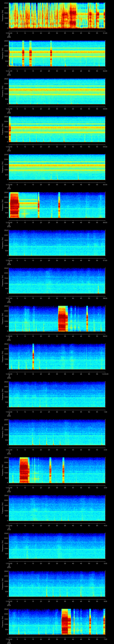Screen dimensions: 114x644
Task: Click the 12:50:00 time axis label
Action: click(x=9, y=33)
